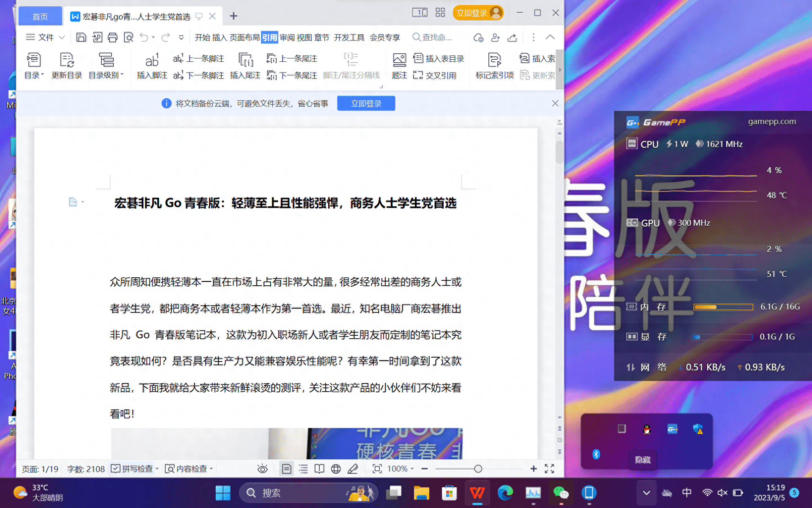Toggle 拼写检查 spell check in status bar
Screen dimensions: 812x508
point(133,469)
